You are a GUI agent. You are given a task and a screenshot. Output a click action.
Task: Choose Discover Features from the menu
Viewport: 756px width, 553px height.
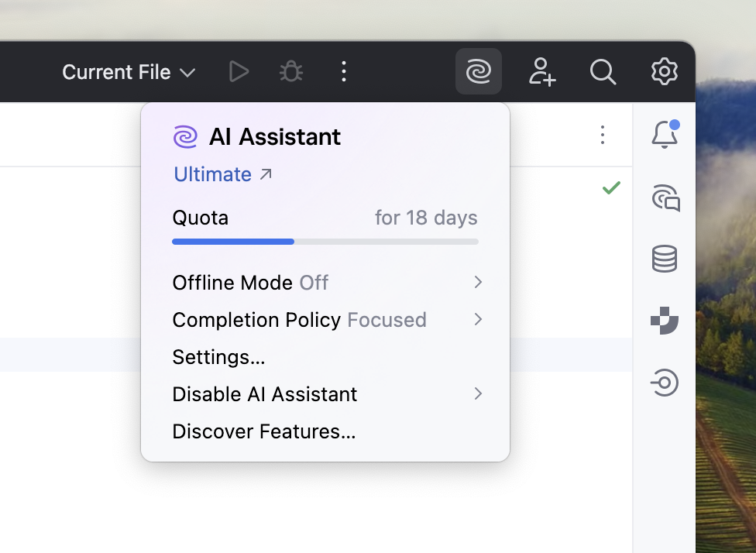263,431
